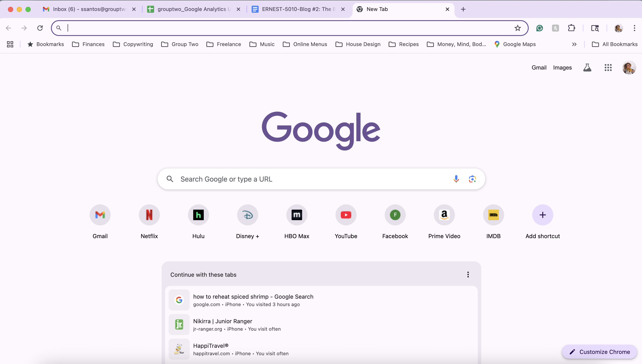Screen dimensions: 642x364
Task: Expand hidden bookmarks with double chevron
Action: coord(574,44)
